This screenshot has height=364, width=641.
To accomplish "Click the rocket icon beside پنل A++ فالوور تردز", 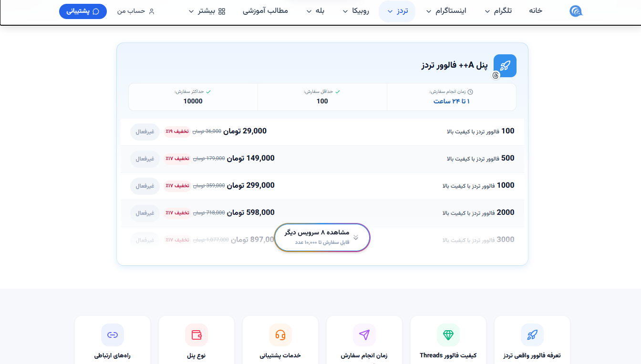I will tap(505, 66).
